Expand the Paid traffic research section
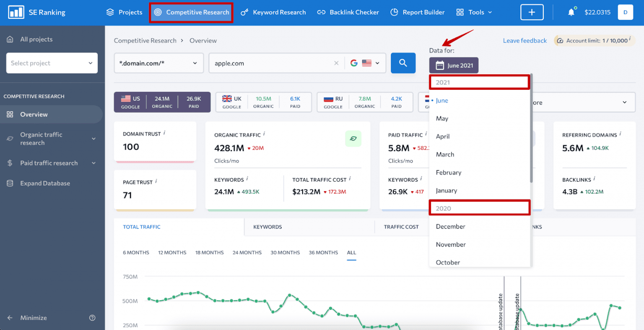The height and width of the screenshot is (330, 644). tap(48, 163)
